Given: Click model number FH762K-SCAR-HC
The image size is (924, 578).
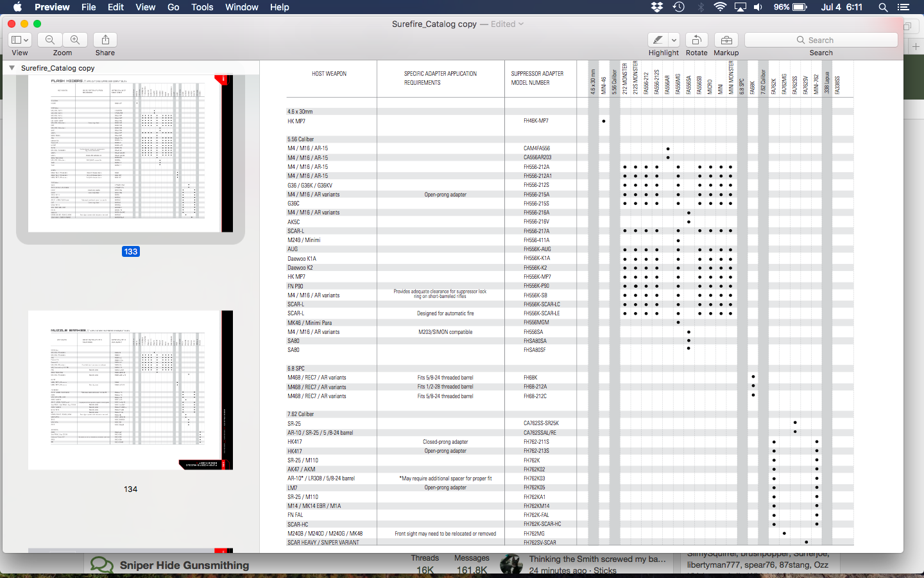Looking at the screenshot, I should pos(542,524).
